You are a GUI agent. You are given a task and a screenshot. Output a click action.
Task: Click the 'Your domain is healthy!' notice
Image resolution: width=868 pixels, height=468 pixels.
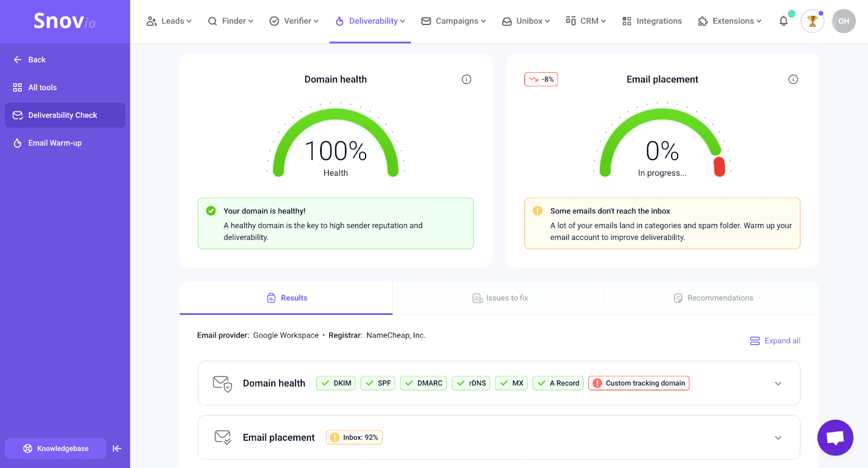(336, 224)
